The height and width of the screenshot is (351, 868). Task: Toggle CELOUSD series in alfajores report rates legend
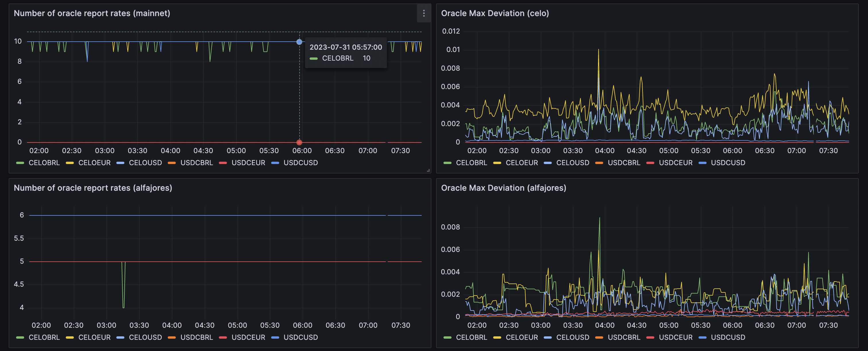pyautogui.click(x=145, y=337)
